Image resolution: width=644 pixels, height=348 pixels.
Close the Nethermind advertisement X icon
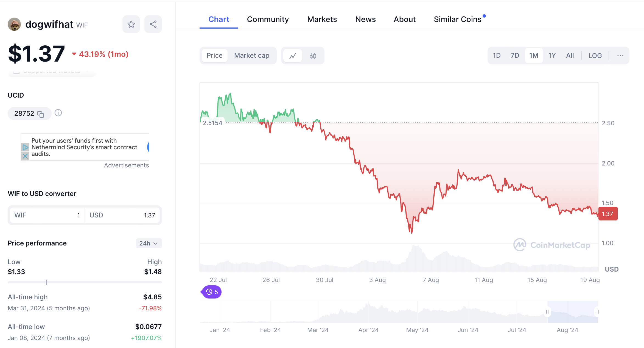(x=25, y=156)
